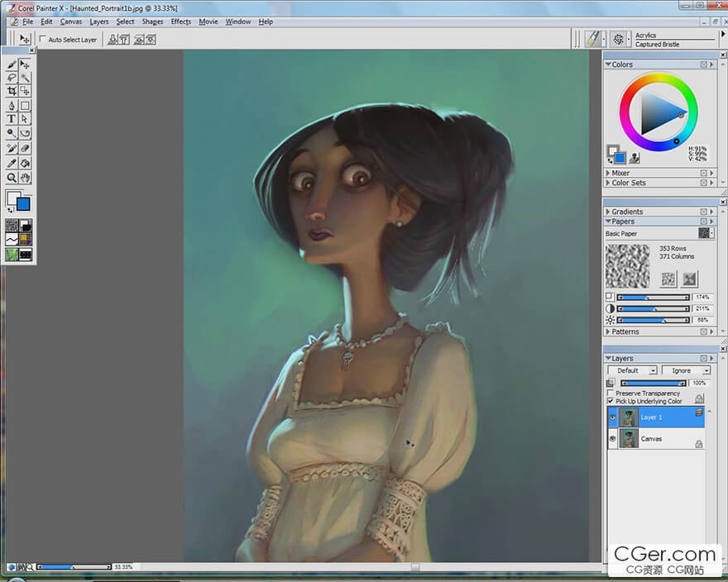Open the Canvas menu
Viewport: 728px width, 582px height.
(x=71, y=21)
